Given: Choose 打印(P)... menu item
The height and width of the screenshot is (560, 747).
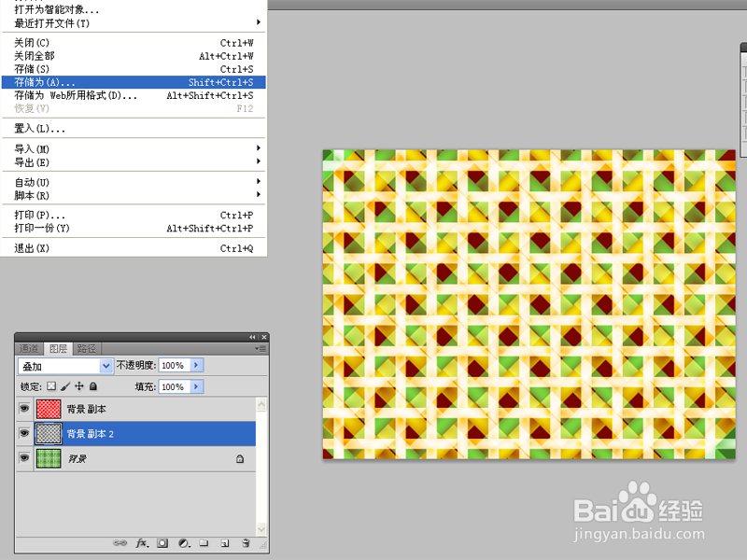Looking at the screenshot, I should click(x=134, y=215).
